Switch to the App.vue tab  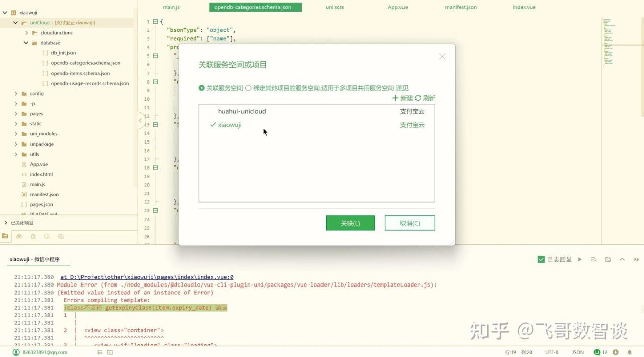(397, 7)
